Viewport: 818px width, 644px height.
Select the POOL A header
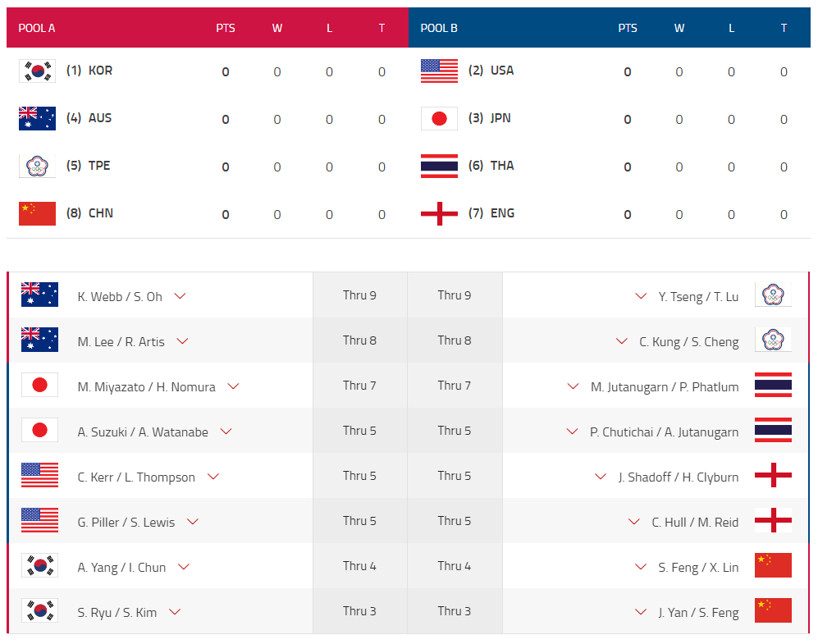click(37, 28)
